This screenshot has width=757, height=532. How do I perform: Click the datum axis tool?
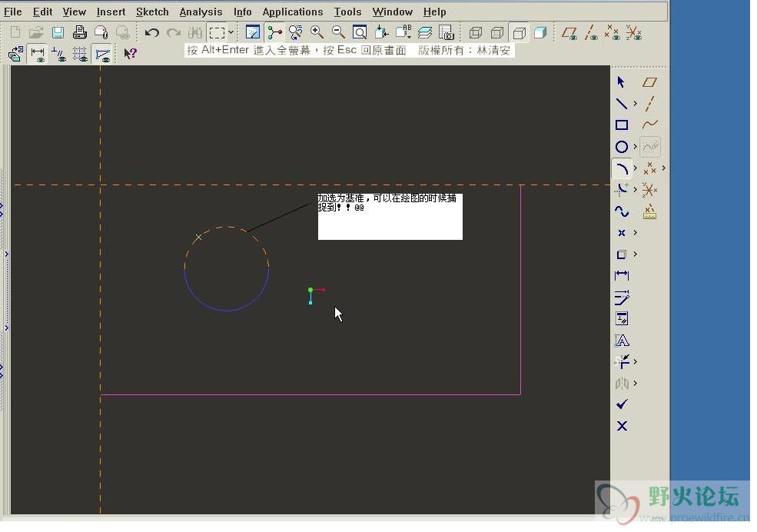click(x=650, y=103)
